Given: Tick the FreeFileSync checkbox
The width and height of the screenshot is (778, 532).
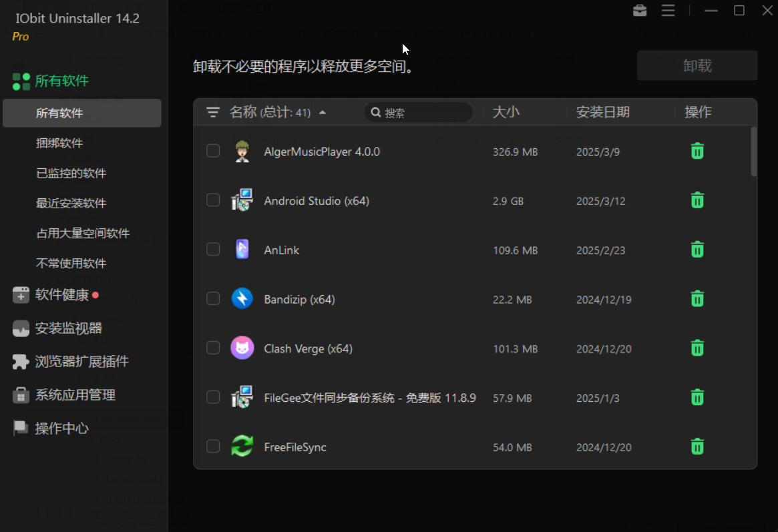Looking at the screenshot, I should click(x=213, y=446).
